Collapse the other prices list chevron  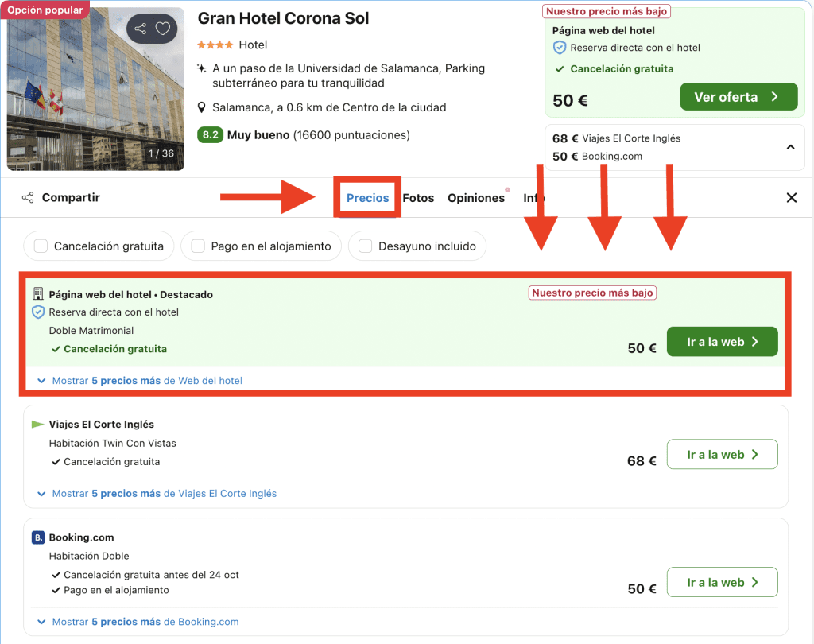click(x=790, y=147)
